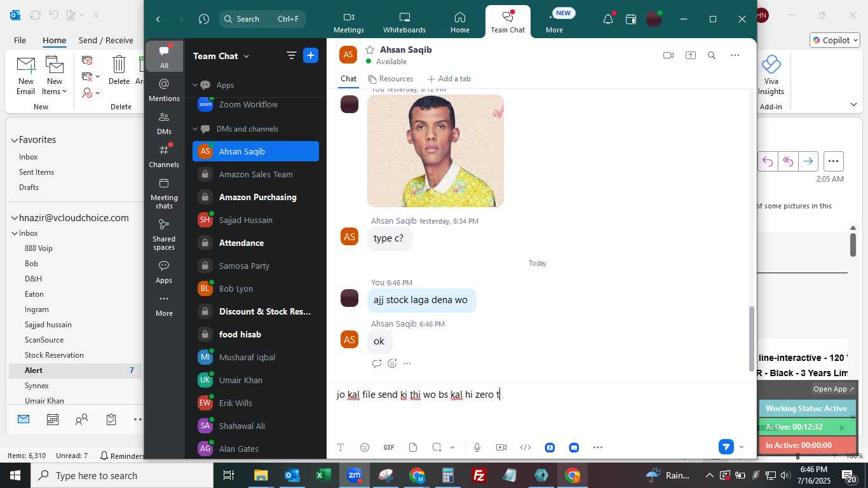
Task: Click the Zoom search field
Action: 262,19
